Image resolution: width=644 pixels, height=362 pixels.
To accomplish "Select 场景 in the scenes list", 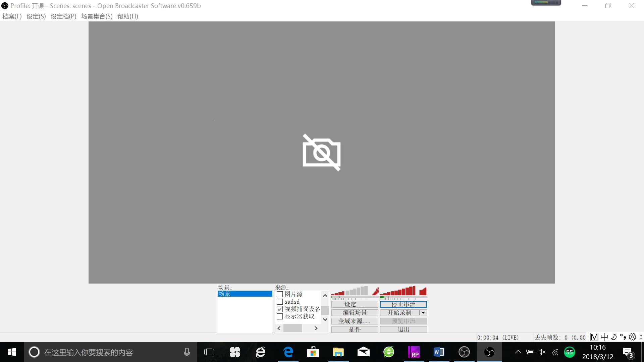I will pos(245,294).
